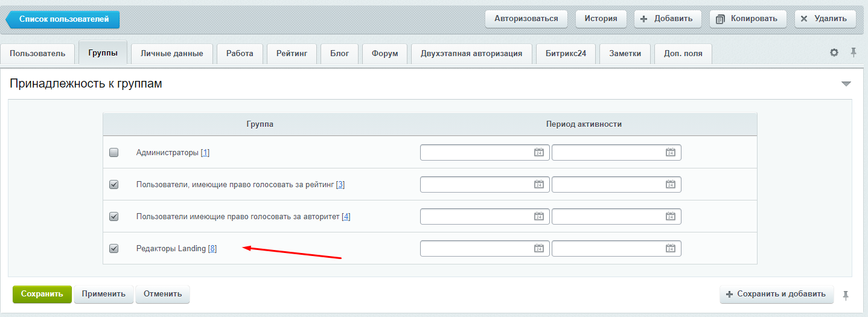Image resolution: width=868 pixels, height=317 pixels.
Task: Collapse the Принадлежность к группам section
Action: coord(846,84)
